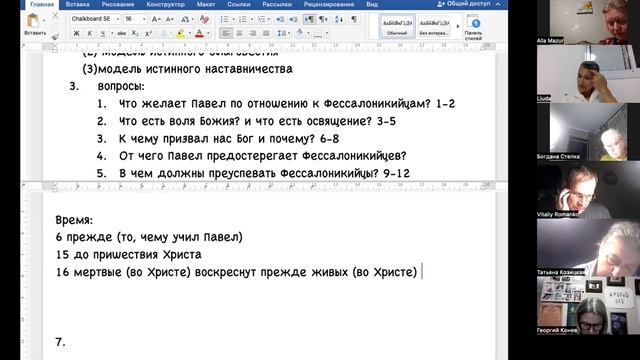Open the bullet list style dropdown arrow
640x360 pixels.
233,19
